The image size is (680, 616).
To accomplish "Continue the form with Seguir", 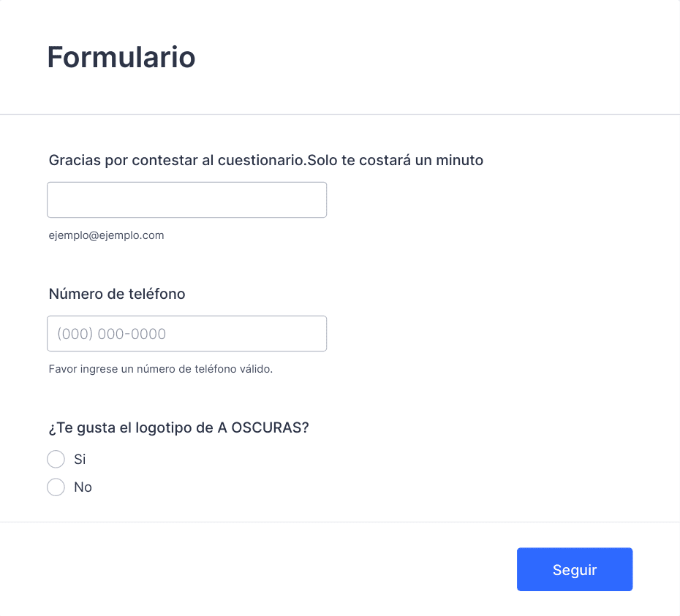I will 575,569.
